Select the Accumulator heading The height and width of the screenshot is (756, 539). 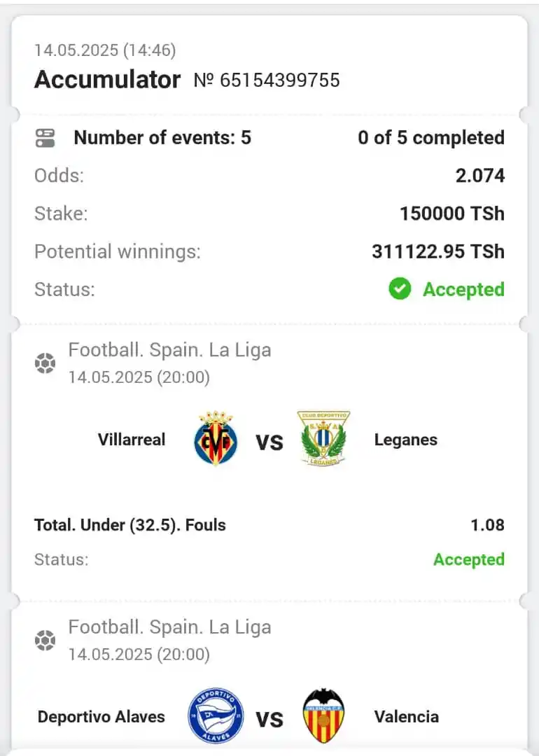pos(108,80)
